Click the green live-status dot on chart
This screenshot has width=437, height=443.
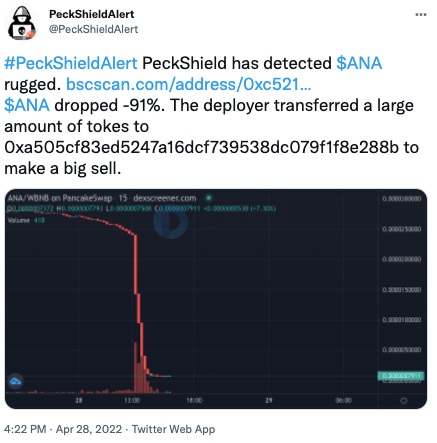(209, 198)
